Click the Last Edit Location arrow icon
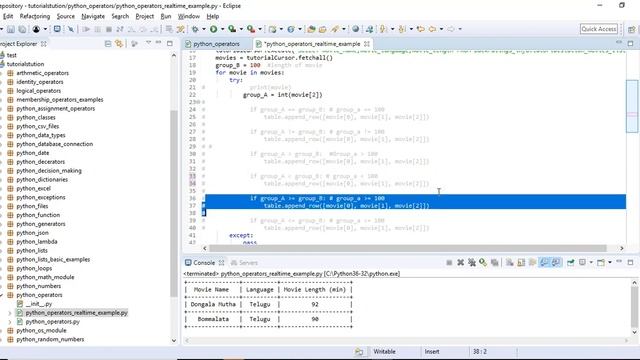Viewport: 640px width, 360px height. 420,29
